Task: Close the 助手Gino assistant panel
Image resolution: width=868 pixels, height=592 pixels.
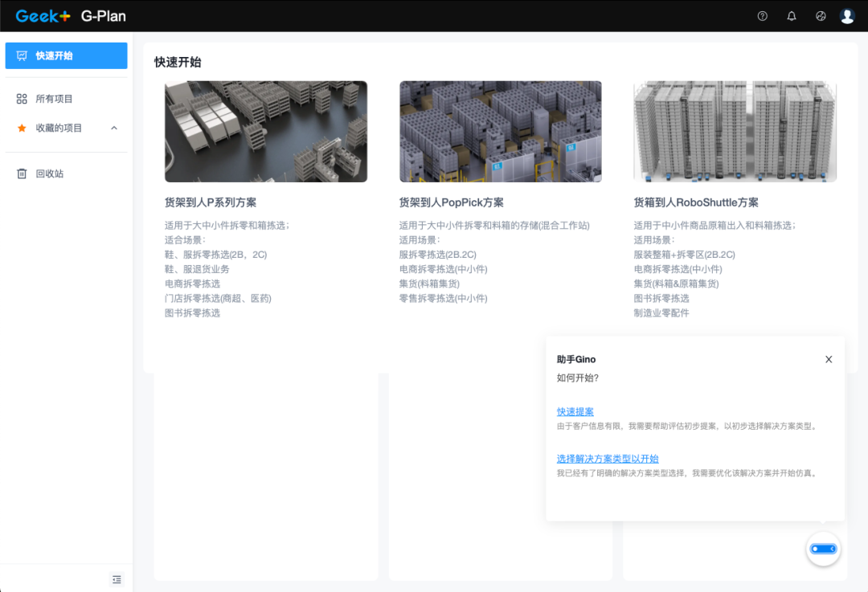Action: tap(829, 359)
